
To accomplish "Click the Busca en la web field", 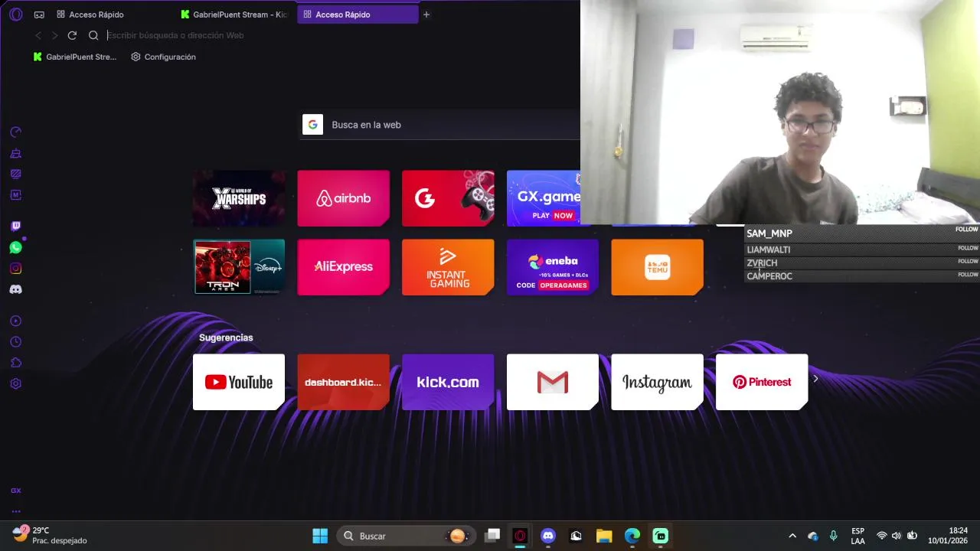I will (439, 125).
